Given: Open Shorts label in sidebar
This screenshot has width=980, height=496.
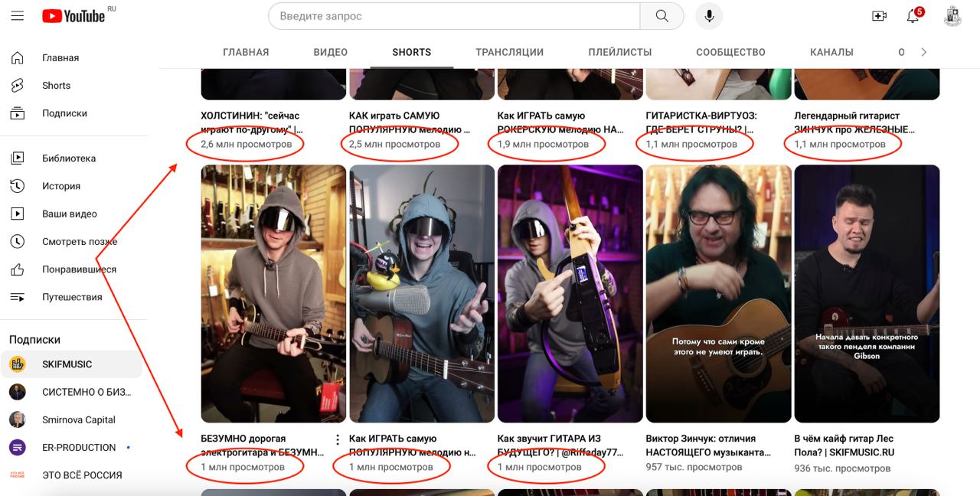Looking at the screenshot, I should pos(56,85).
